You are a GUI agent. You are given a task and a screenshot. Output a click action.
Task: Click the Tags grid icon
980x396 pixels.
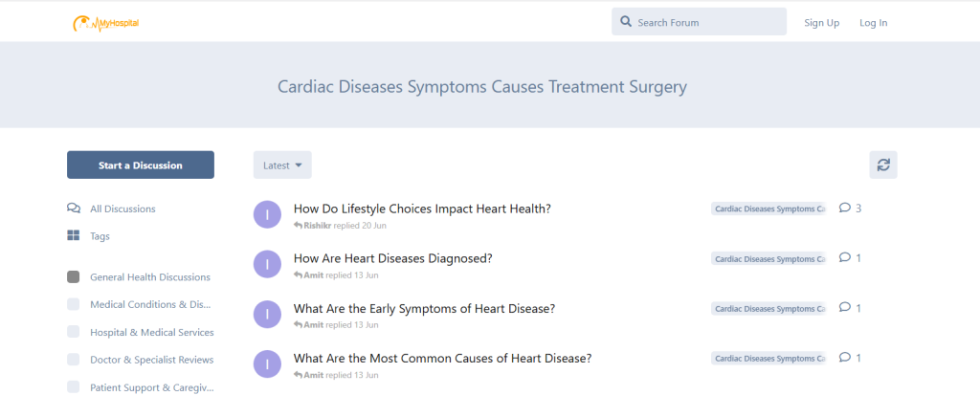(x=74, y=236)
